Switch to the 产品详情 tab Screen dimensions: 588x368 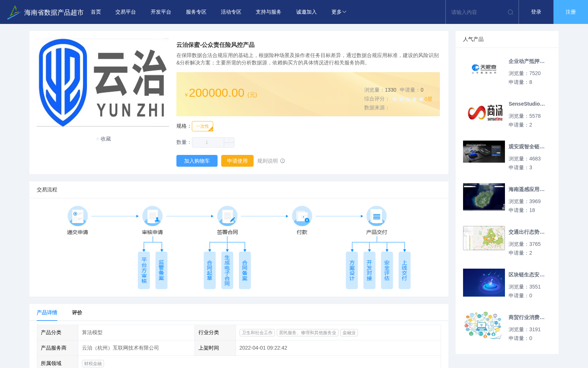point(47,312)
